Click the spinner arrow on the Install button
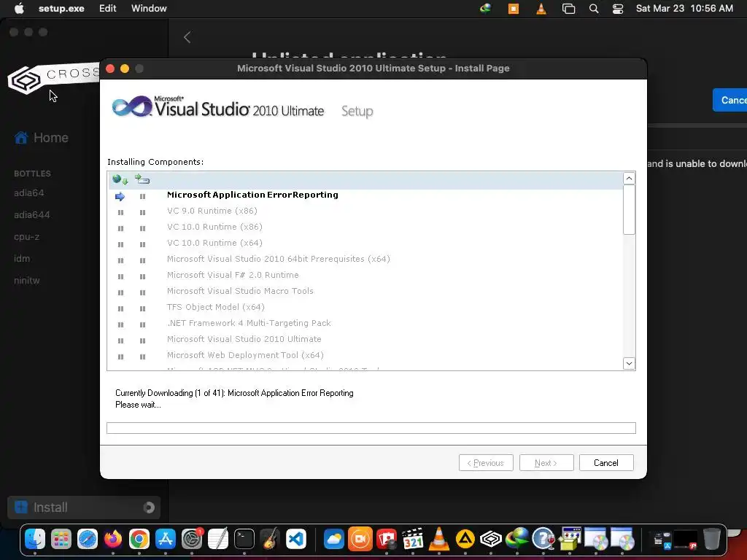Image resolution: width=747 pixels, height=560 pixels. [x=149, y=507]
